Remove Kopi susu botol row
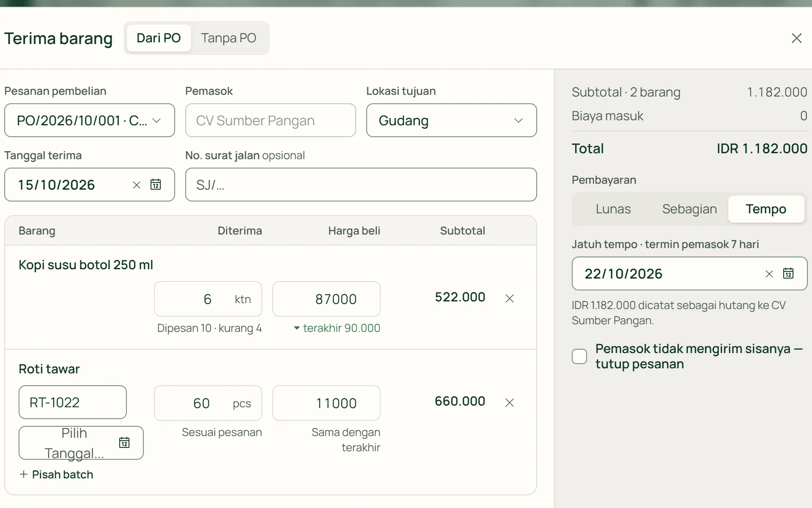This screenshot has width=812, height=508. pyautogui.click(x=510, y=298)
